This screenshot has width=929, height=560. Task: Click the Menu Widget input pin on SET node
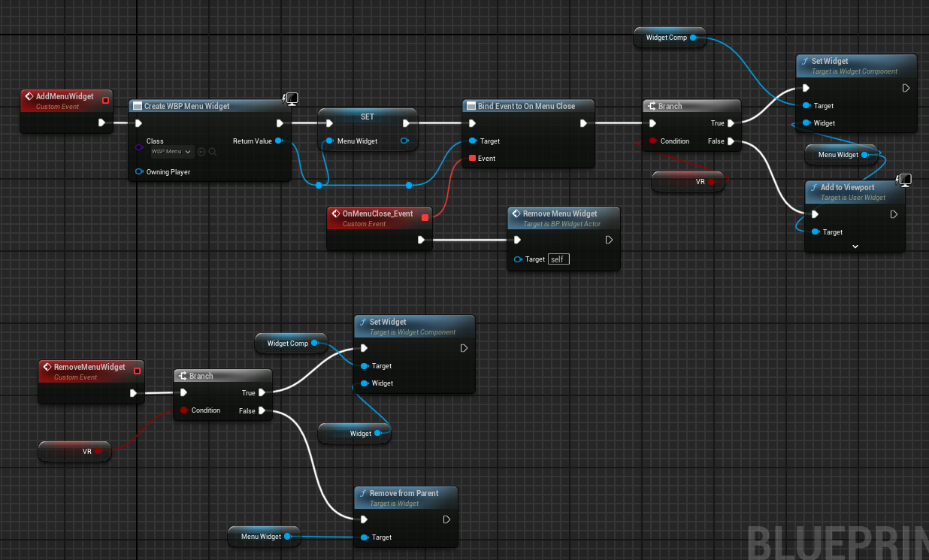click(x=328, y=141)
